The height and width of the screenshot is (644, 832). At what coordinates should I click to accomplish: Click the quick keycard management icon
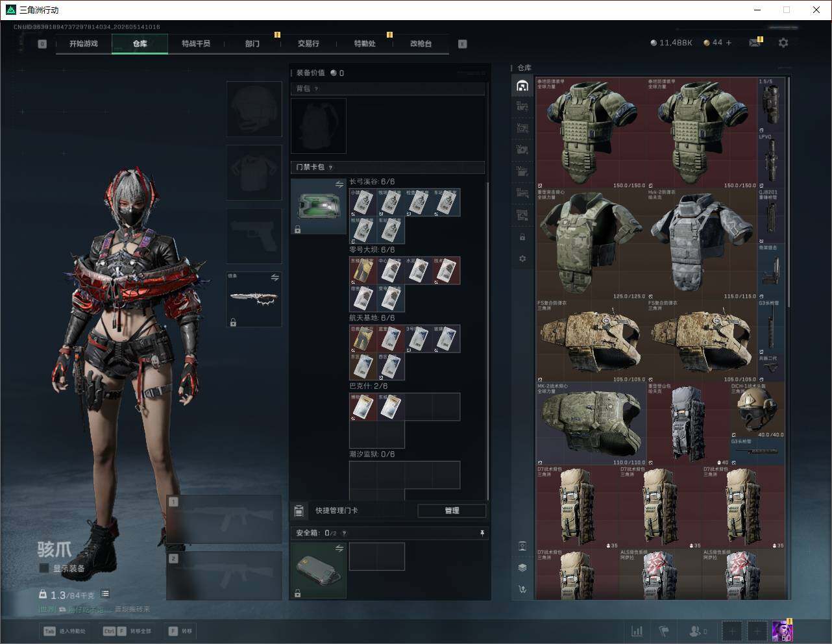click(299, 511)
